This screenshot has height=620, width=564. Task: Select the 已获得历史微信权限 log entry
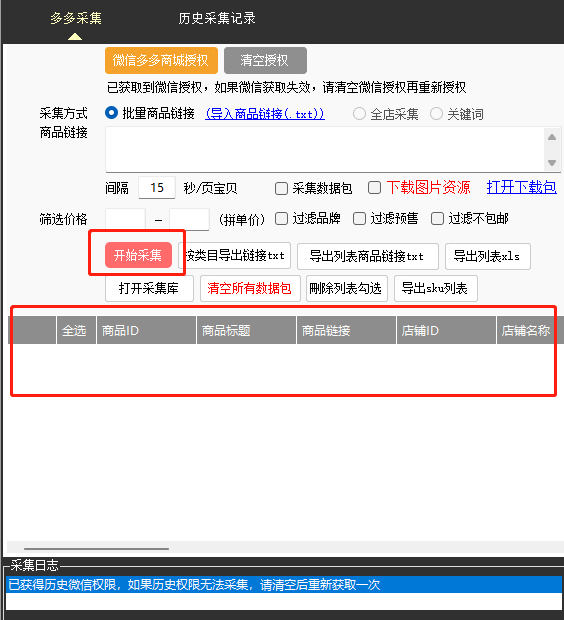[x=284, y=584]
